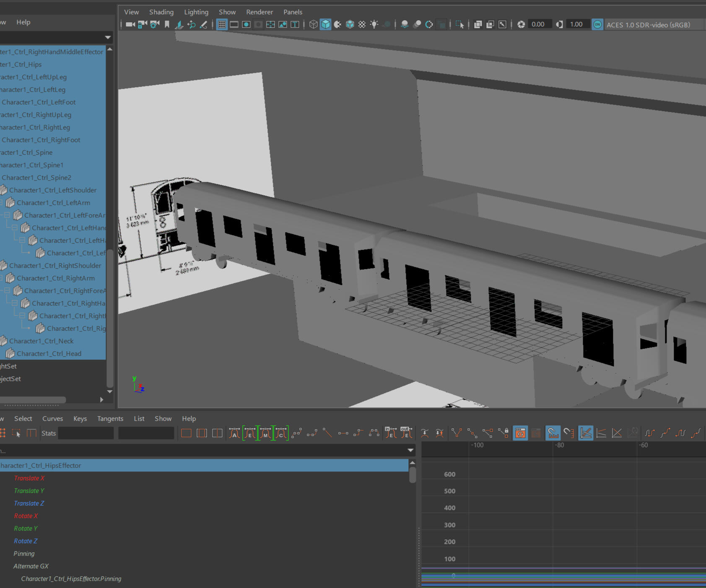Select the Translate Y channel
Image resolution: width=706 pixels, height=588 pixels.
tap(29, 491)
